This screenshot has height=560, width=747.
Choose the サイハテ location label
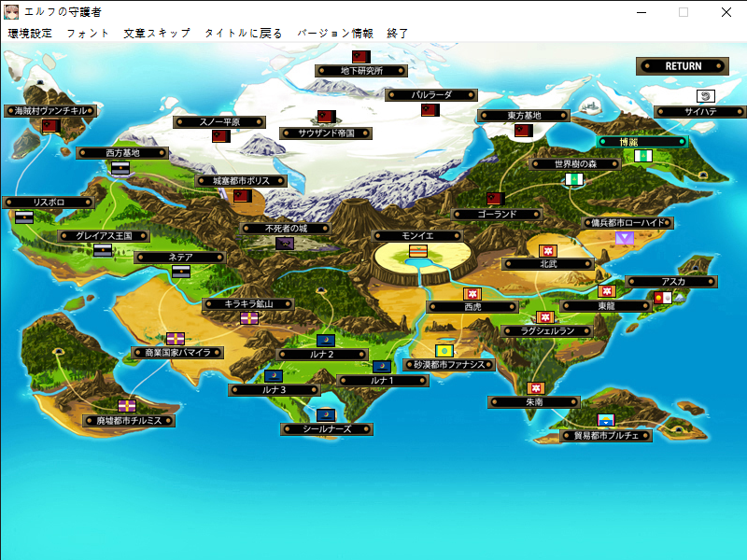tap(700, 112)
